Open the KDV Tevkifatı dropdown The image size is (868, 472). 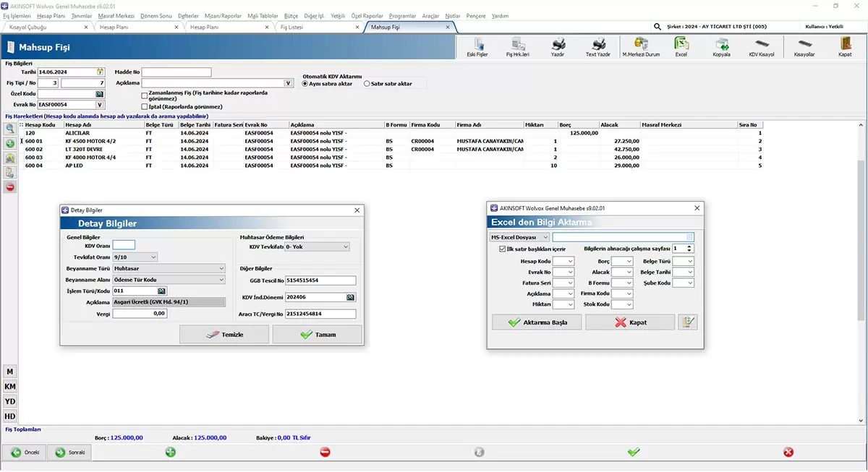(x=346, y=246)
